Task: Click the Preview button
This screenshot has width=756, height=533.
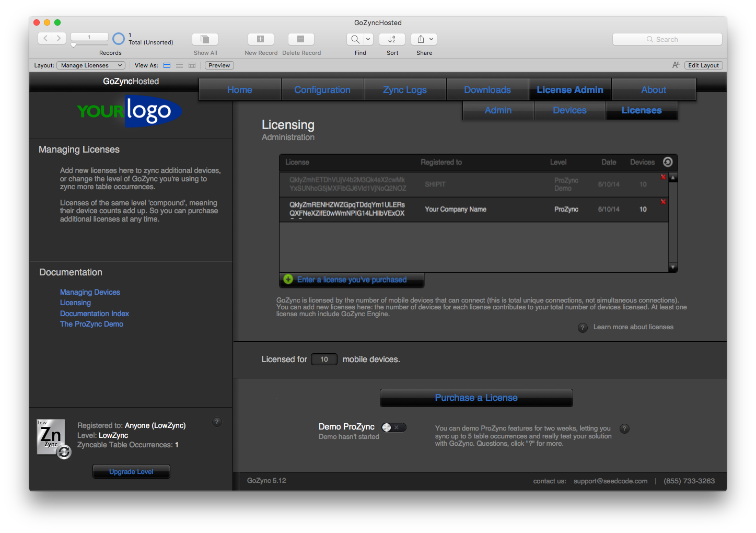Action: [x=219, y=65]
